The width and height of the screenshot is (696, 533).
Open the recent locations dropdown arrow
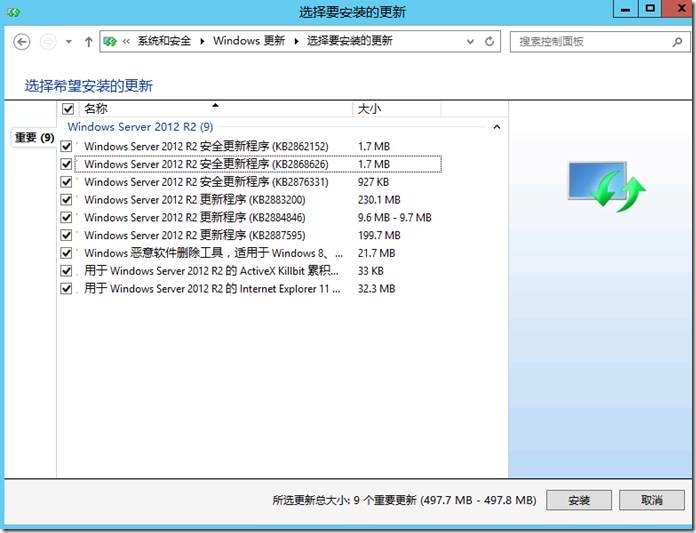[x=68, y=42]
